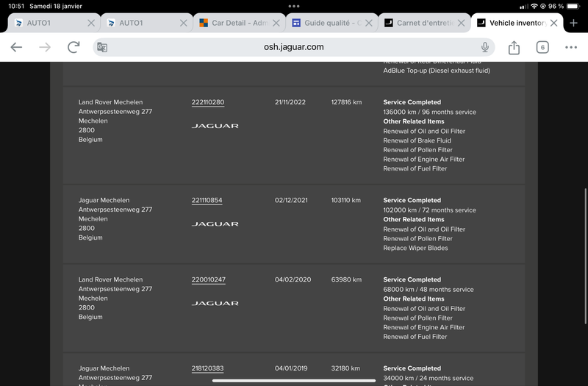Select 'Renewal of Brake Fluid' item
Viewport: 588px width, 386px height.
417,140
